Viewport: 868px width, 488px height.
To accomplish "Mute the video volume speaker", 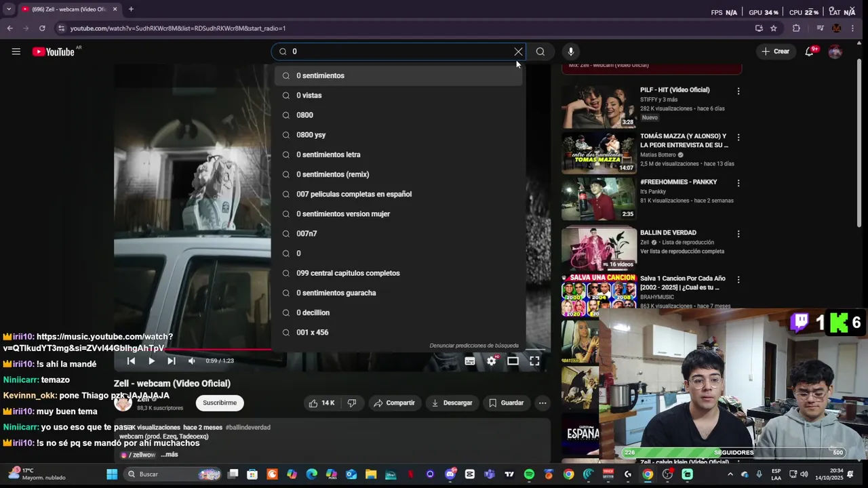I will point(192,361).
